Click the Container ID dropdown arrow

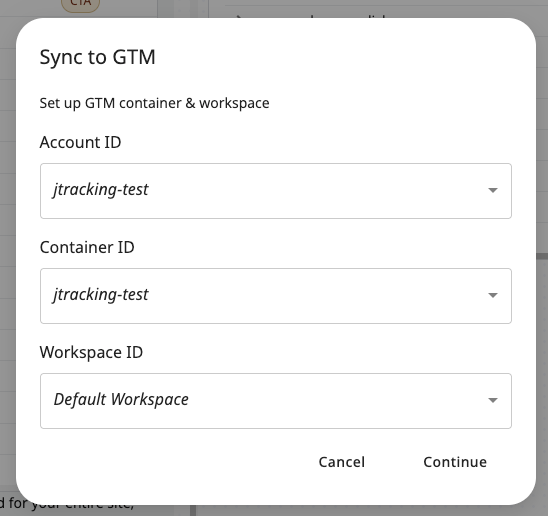pos(493,295)
